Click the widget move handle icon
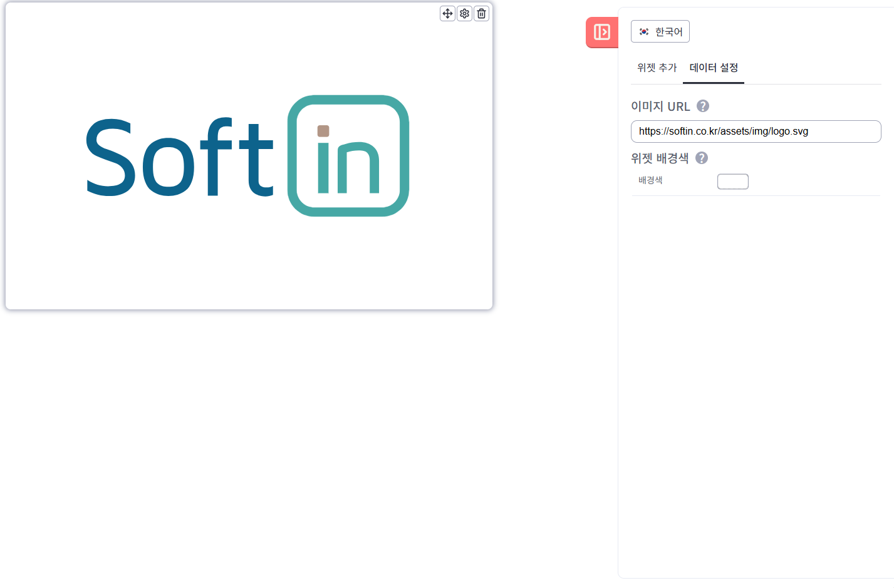The height and width of the screenshot is (588, 894). pyautogui.click(x=447, y=13)
